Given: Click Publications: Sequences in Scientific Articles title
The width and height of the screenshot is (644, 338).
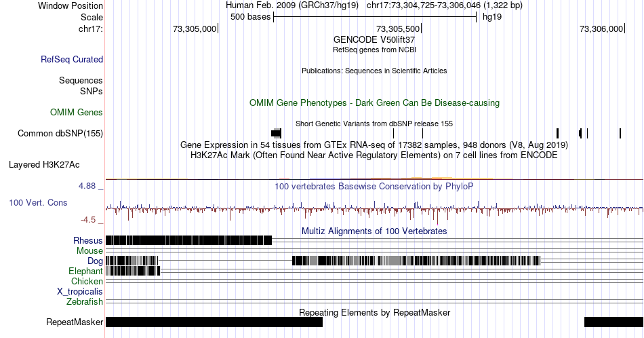Looking at the screenshot, I should click(374, 71).
